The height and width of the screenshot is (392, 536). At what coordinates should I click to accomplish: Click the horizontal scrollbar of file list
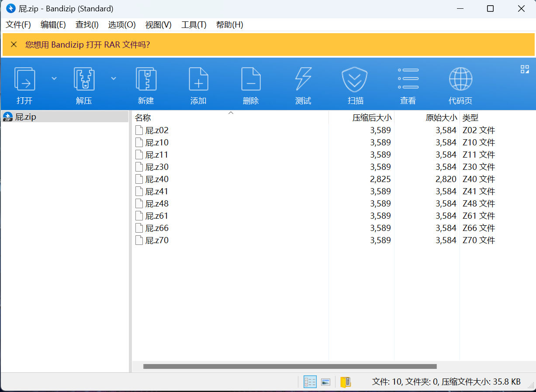click(290, 367)
